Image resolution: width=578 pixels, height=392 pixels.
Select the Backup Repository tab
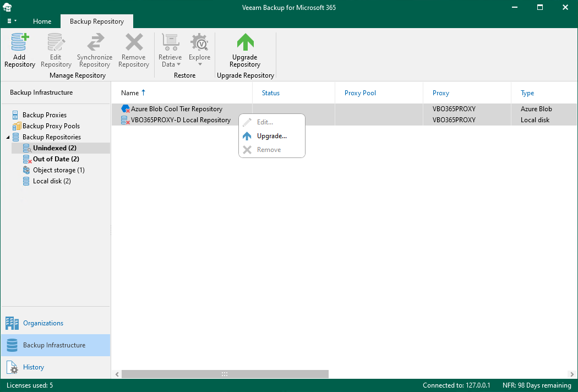96,21
